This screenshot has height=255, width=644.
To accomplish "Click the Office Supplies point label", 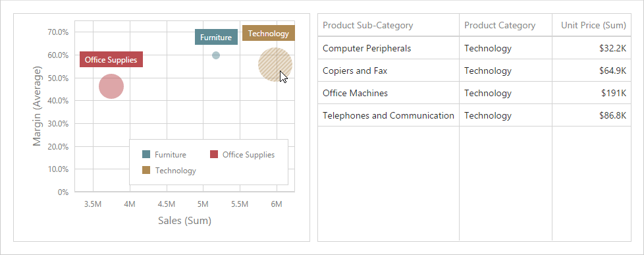I will tap(111, 59).
